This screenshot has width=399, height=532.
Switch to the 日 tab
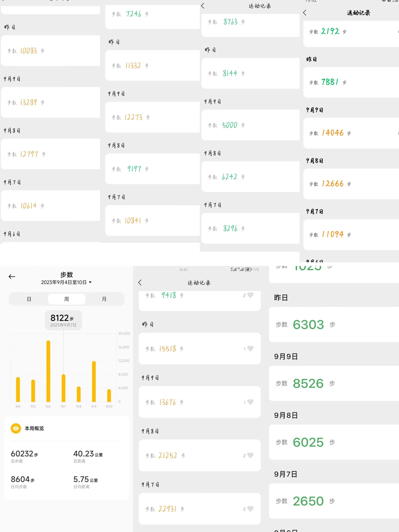(29, 299)
